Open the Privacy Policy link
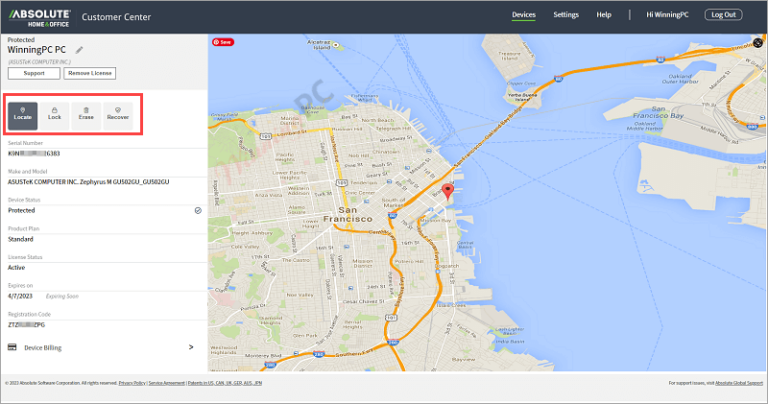Viewport: 768px width, 404px height. 131,383
